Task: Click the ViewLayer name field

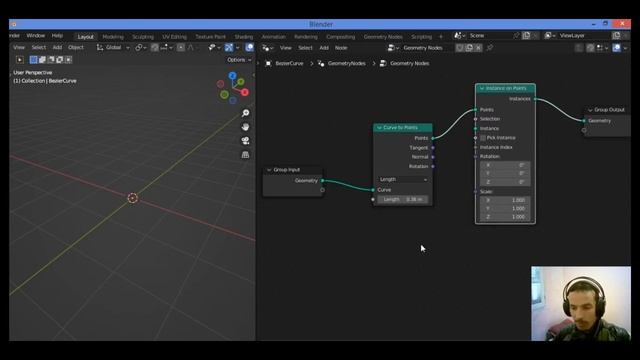Action: coord(584,36)
